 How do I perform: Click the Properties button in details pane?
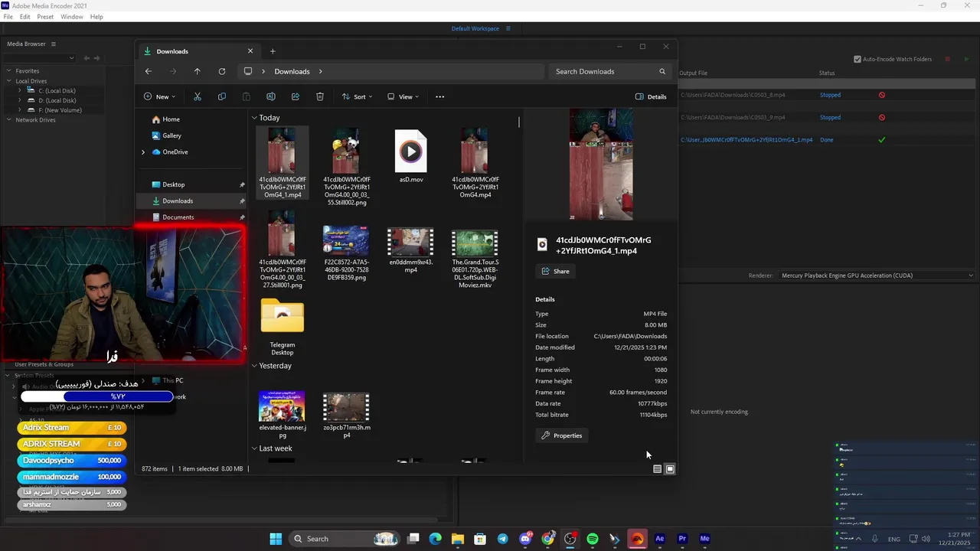(x=562, y=435)
